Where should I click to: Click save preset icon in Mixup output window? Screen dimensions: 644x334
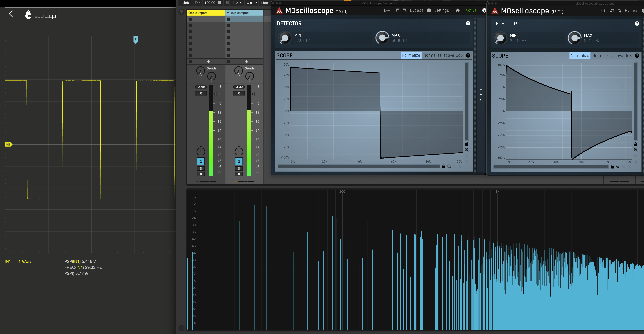(x=619, y=11)
